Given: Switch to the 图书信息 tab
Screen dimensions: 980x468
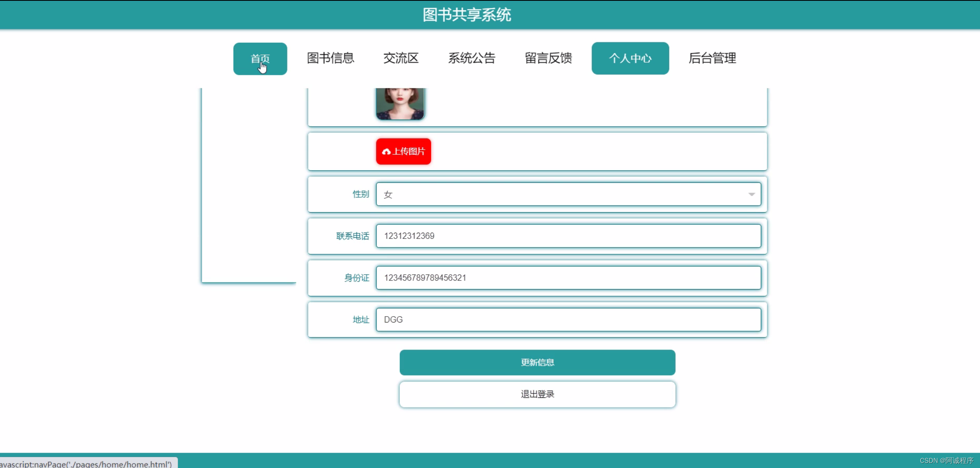Looking at the screenshot, I should tap(330, 58).
